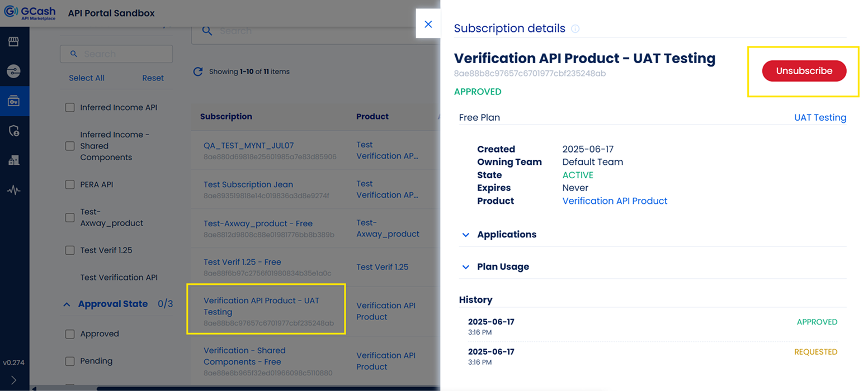Click the Product column header
Image resolution: width=868 pixels, height=391 pixels.
(372, 117)
